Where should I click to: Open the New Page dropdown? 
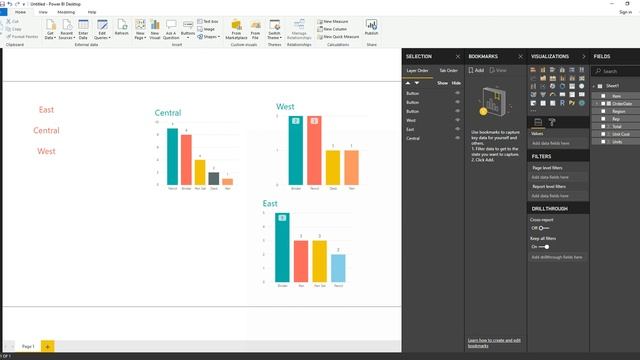pyautogui.click(x=140, y=29)
